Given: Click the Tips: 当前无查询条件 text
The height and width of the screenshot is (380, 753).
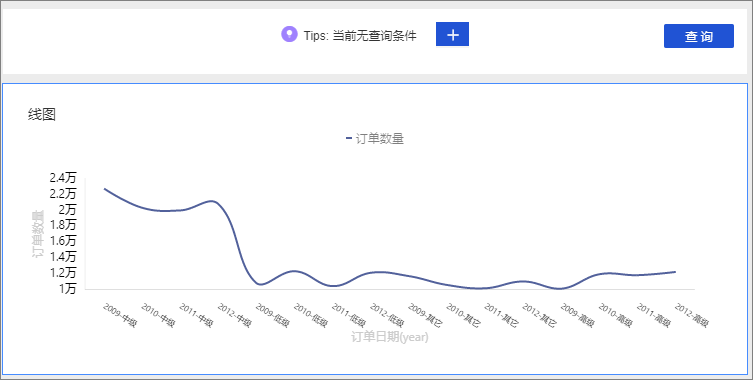Looking at the screenshot, I should point(360,36).
